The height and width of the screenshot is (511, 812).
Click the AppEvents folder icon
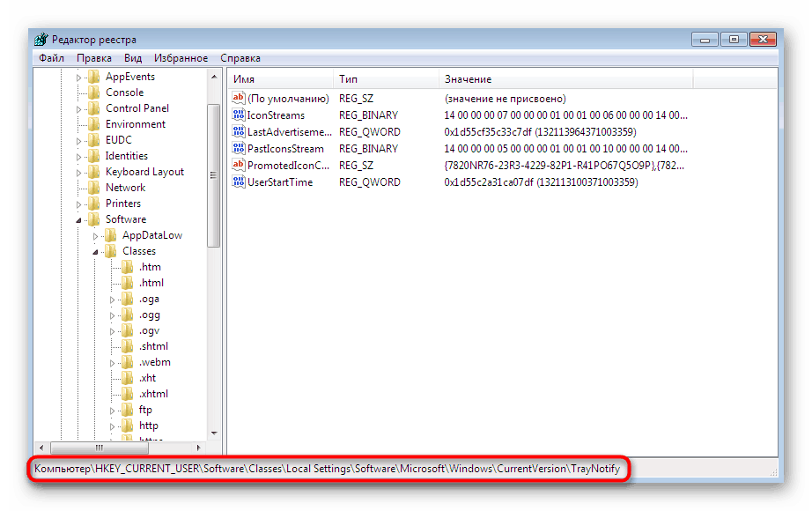coord(93,77)
